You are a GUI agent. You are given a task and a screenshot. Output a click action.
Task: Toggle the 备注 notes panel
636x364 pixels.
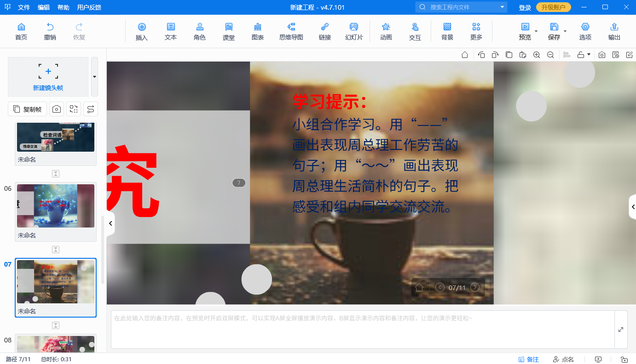click(x=529, y=359)
